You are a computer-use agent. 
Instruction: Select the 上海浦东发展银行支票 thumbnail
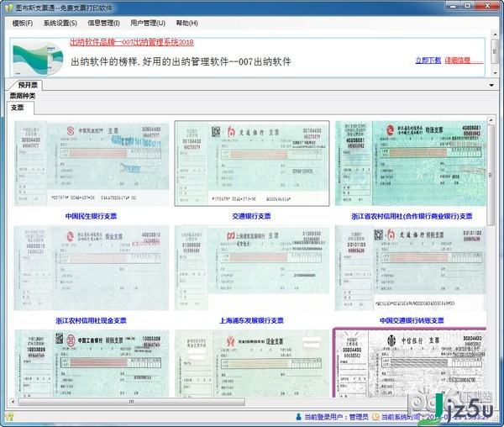tap(252, 268)
